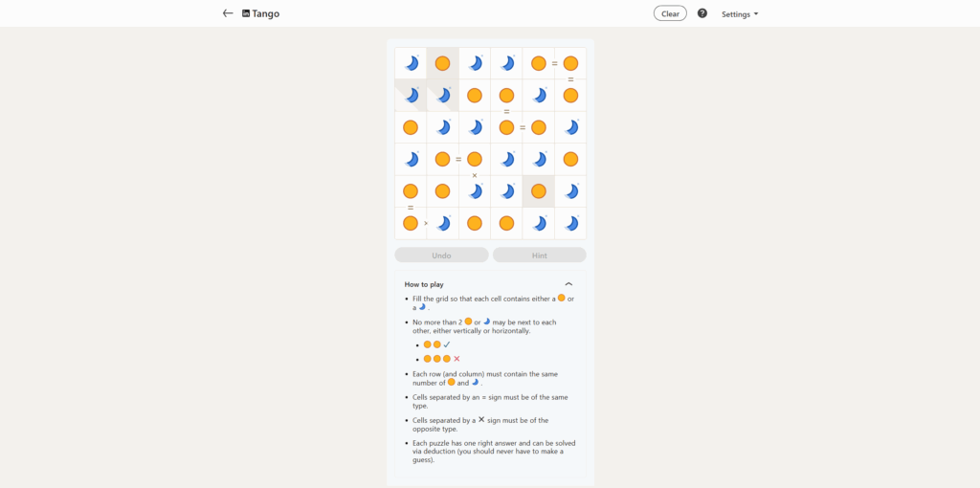The width and height of the screenshot is (980, 488).
Task: Click the shaded sun cell in the top row
Action: (x=442, y=63)
